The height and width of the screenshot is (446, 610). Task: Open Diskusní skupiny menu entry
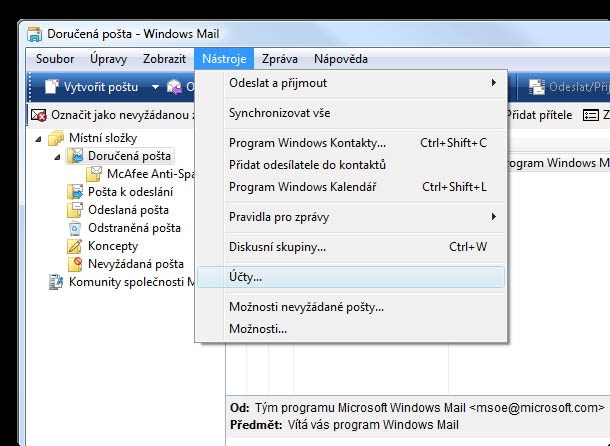351,247
